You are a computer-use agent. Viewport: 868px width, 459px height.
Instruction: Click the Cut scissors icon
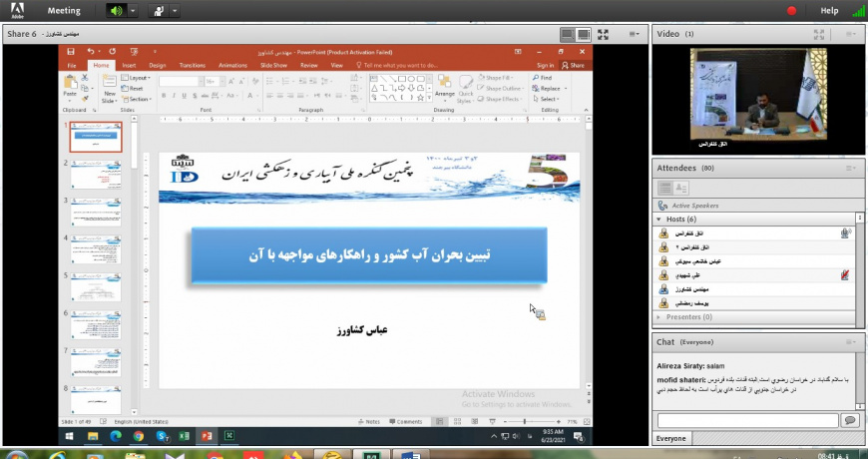85,78
